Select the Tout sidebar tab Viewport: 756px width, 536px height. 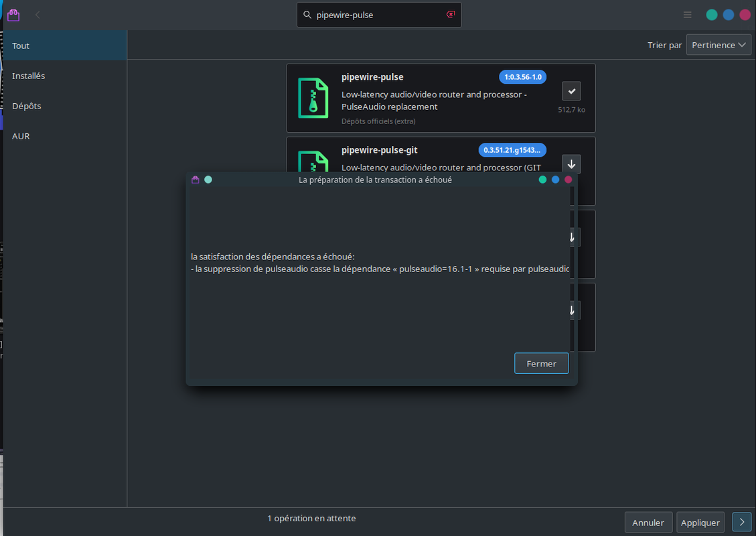pos(65,46)
